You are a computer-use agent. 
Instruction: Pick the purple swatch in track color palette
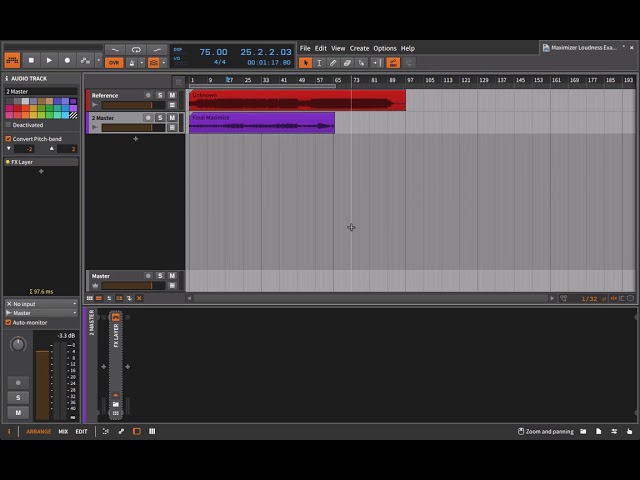point(73,101)
